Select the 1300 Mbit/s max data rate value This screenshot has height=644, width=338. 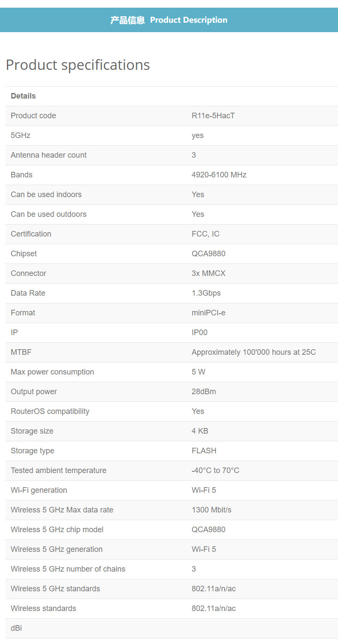point(211,510)
